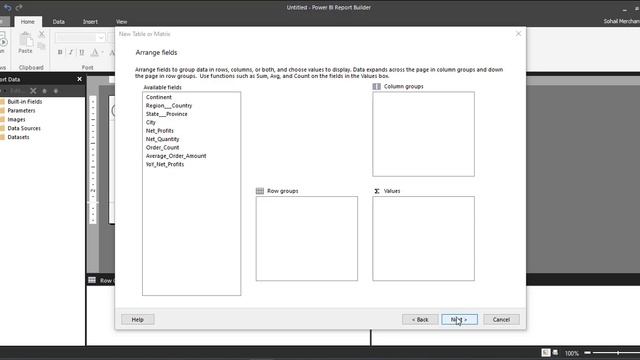Click the Sohail Merchant account name

click(x=622, y=21)
